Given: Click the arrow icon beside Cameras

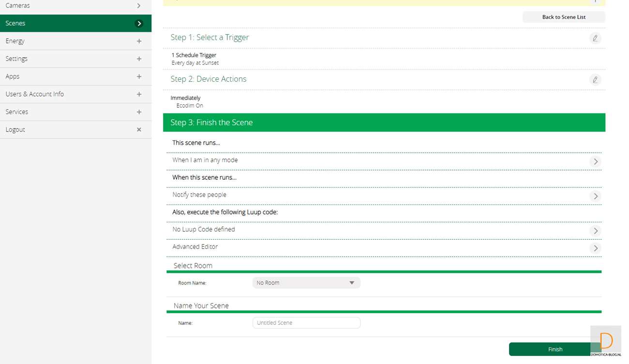Looking at the screenshot, I should (139, 6).
